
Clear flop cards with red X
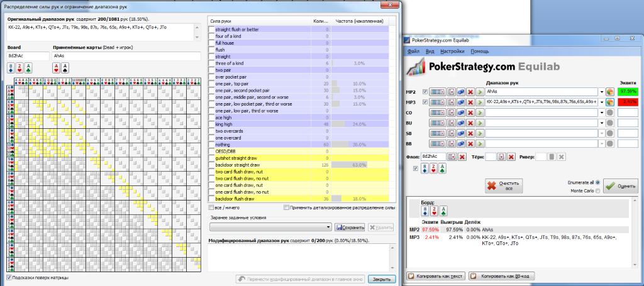click(x=462, y=157)
